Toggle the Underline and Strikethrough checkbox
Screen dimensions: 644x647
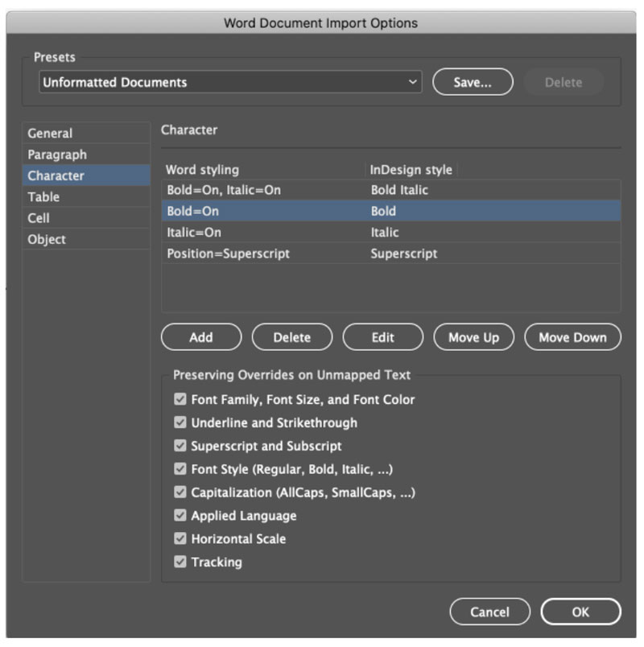click(x=180, y=422)
